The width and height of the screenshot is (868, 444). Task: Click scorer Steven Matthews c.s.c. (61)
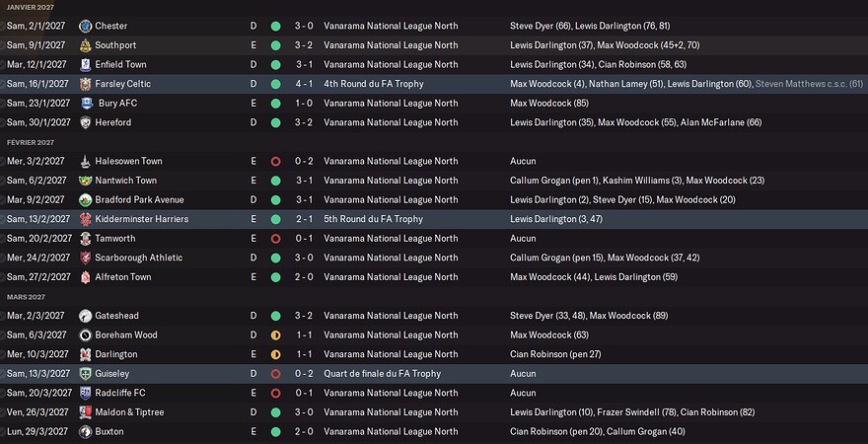(810, 84)
